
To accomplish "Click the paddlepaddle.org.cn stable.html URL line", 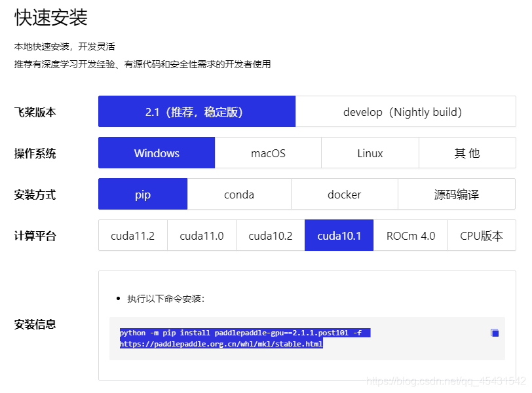I will point(221,344).
